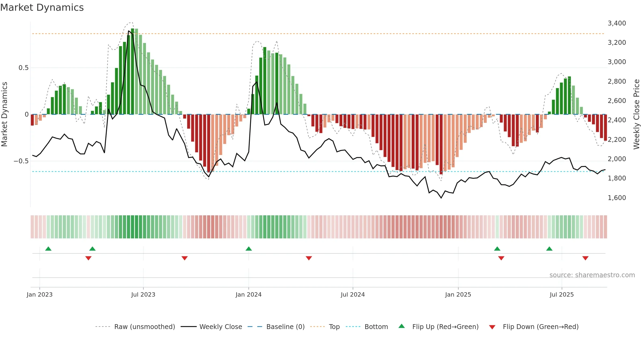Viewport: 644px width, 362px height.
Task: Click the Jan 2023 x-axis label
Action: (40, 294)
